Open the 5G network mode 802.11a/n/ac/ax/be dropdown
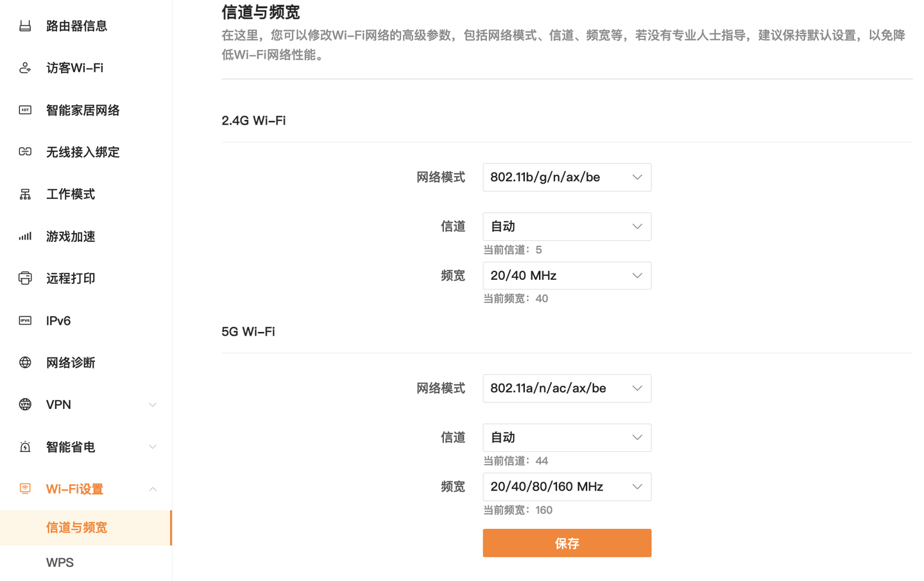The width and height of the screenshot is (924, 581). point(567,388)
